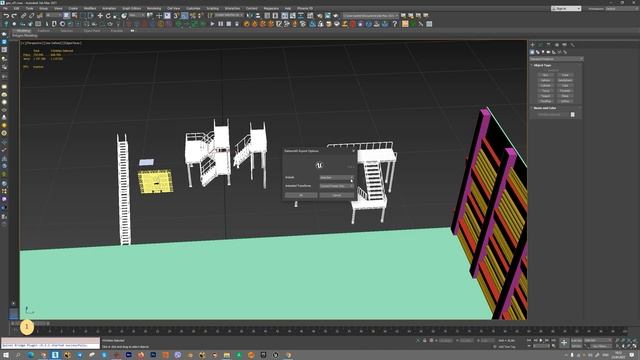The height and width of the screenshot is (360, 640).
Task: Switch to Freeform ribbon tab
Action: coord(44,31)
